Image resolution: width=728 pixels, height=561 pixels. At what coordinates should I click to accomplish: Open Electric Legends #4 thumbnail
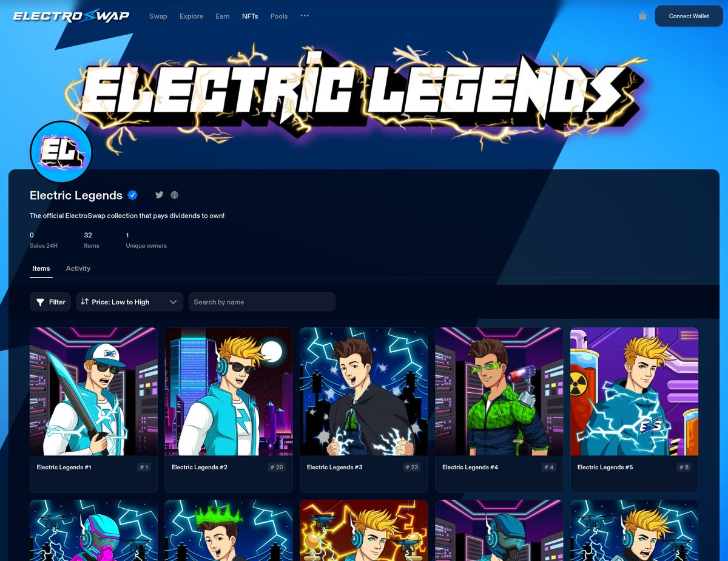(499, 392)
